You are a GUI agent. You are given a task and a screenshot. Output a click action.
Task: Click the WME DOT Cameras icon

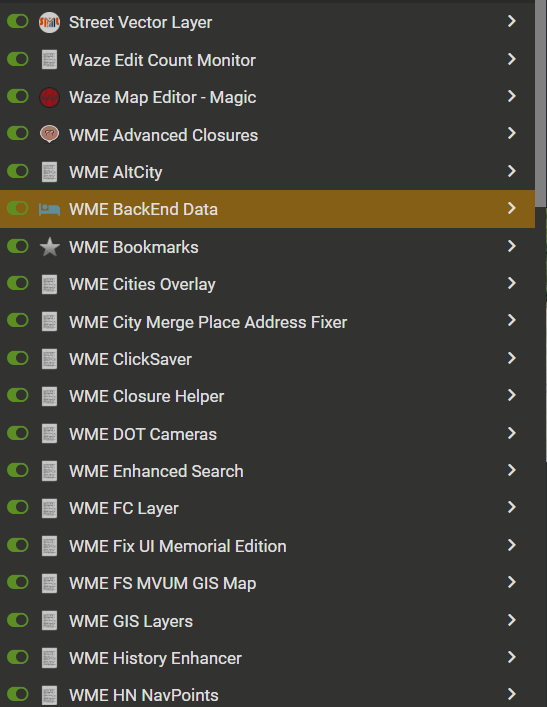point(49,433)
